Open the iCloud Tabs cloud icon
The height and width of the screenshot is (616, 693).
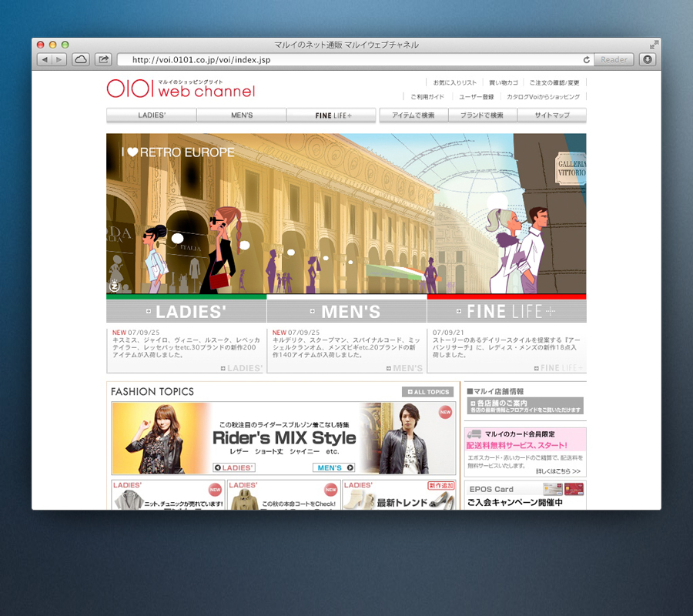click(81, 59)
